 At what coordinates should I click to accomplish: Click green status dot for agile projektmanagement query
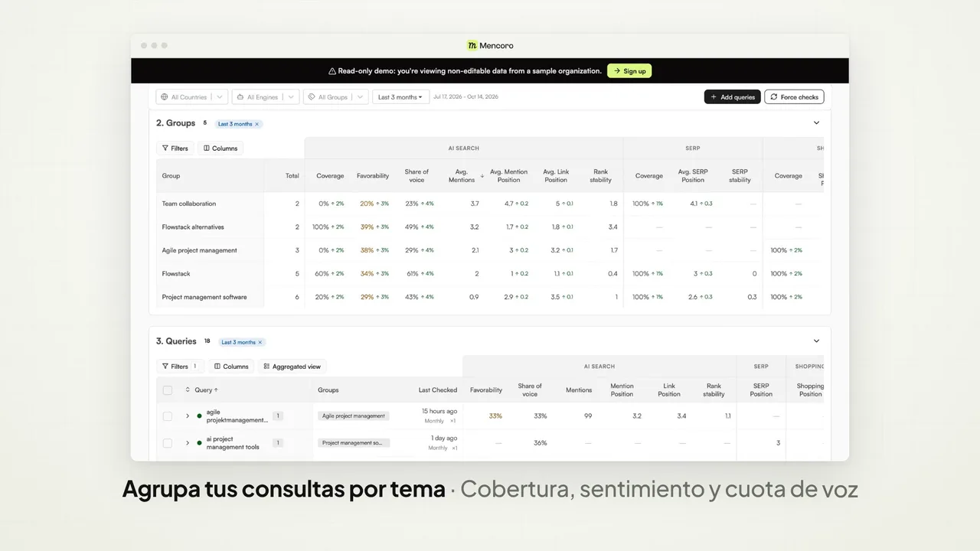(200, 416)
